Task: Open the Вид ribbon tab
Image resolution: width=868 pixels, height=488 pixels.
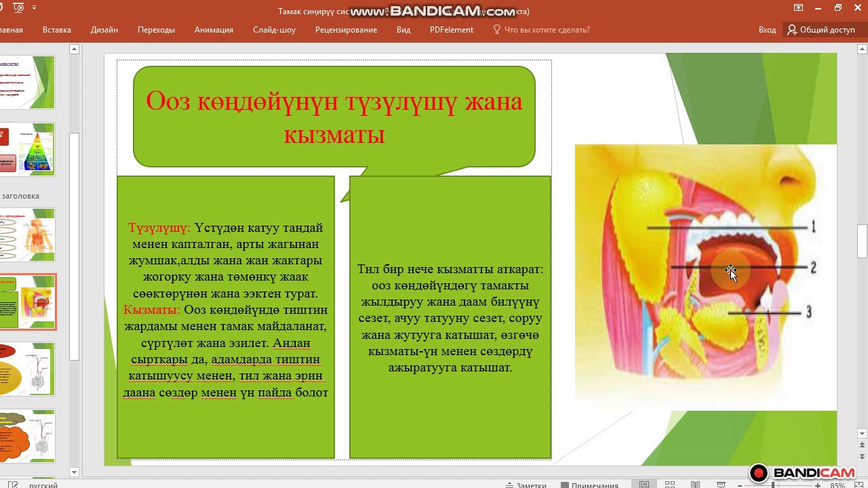Action: pos(403,30)
